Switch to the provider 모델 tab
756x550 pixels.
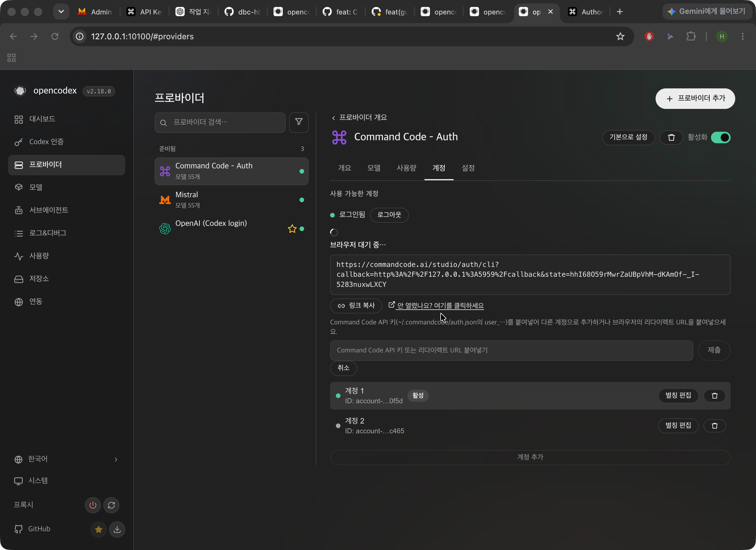tap(374, 168)
